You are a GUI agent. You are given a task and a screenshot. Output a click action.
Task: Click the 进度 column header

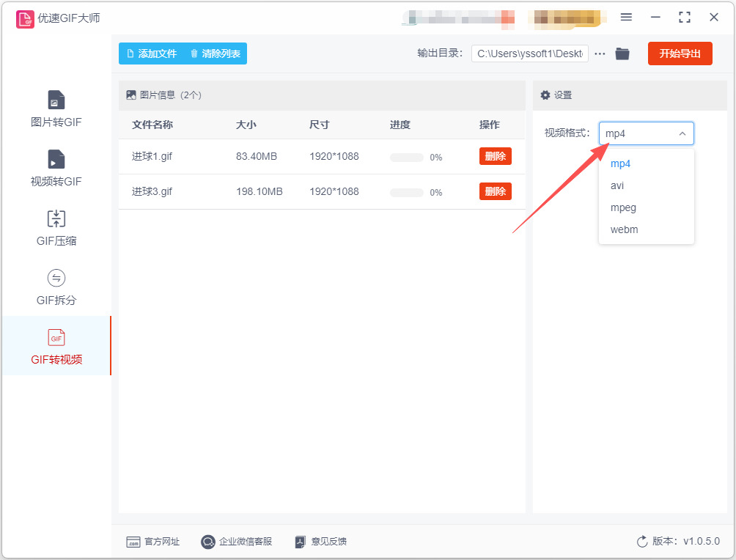(400, 125)
